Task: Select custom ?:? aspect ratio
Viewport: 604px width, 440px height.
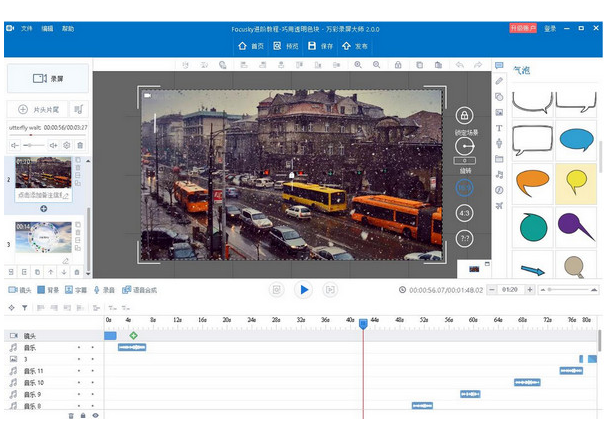Action: (464, 238)
